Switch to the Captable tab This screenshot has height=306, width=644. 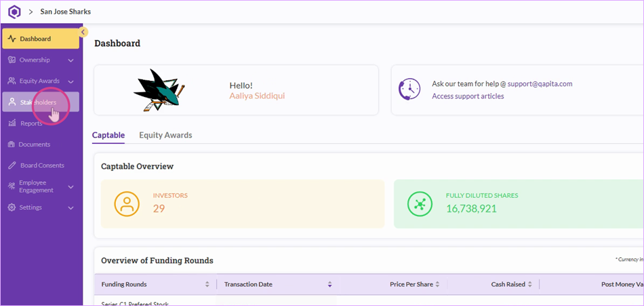(108, 135)
